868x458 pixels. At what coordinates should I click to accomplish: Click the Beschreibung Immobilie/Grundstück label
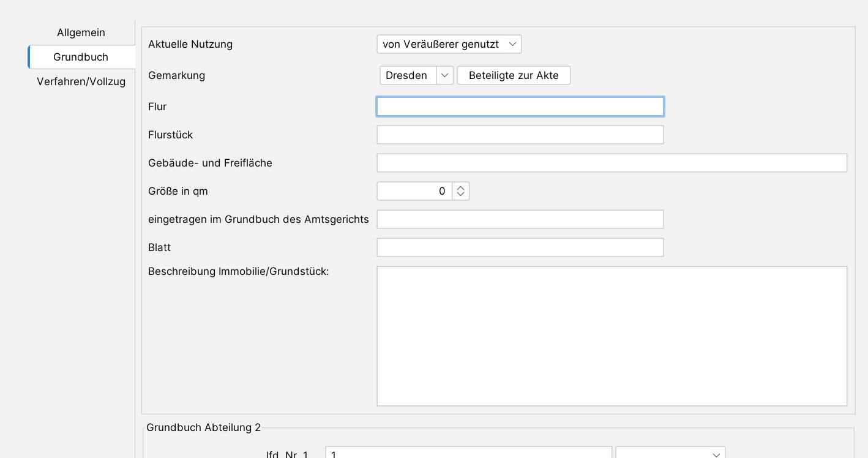(238, 271)
